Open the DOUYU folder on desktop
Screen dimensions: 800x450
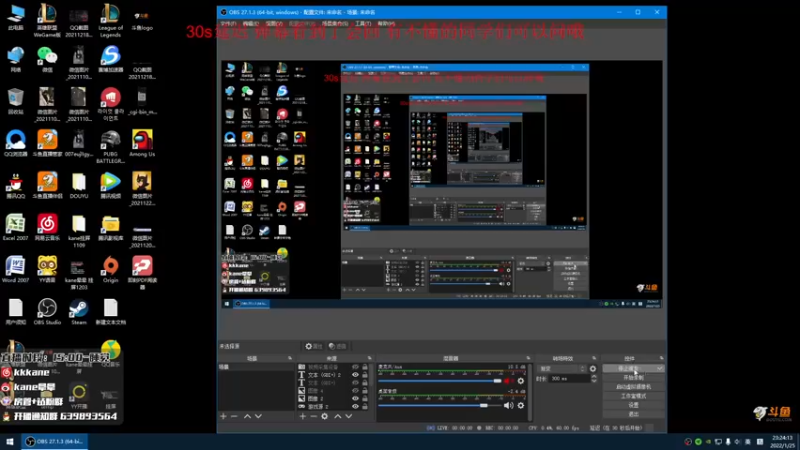pos(79,186)
